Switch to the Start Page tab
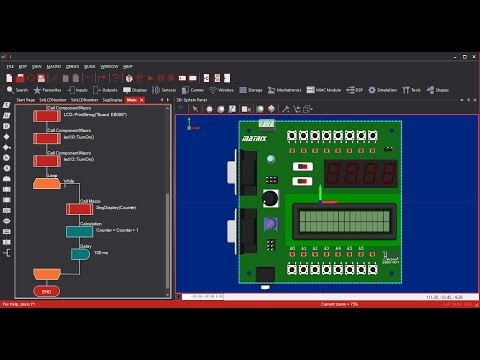This screenshot has width=480, height=360. (26, 100)
